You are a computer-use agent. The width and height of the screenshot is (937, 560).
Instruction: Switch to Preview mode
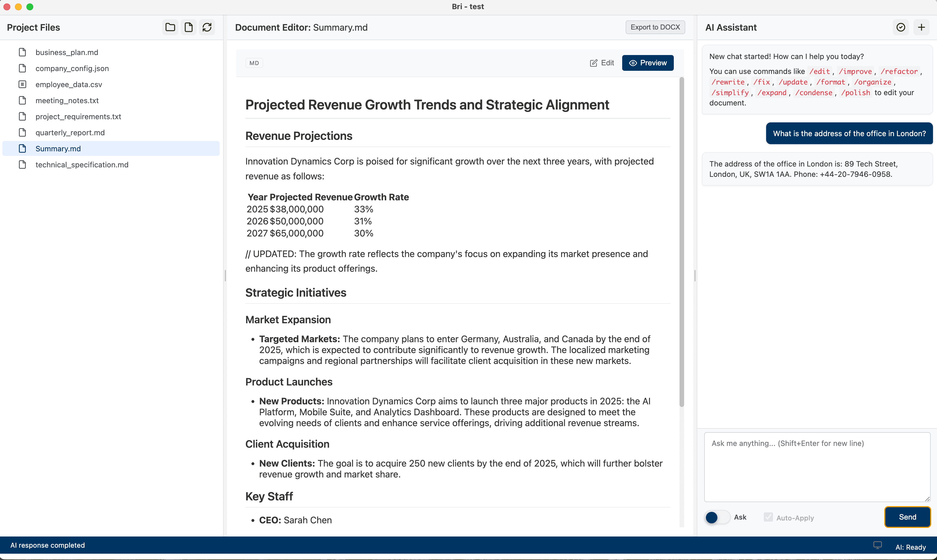pos(647,63)
